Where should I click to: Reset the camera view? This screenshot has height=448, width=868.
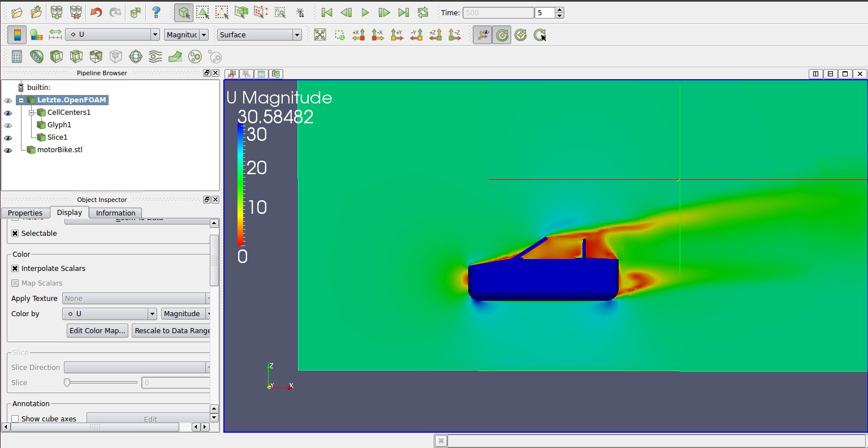click(320, 35)
